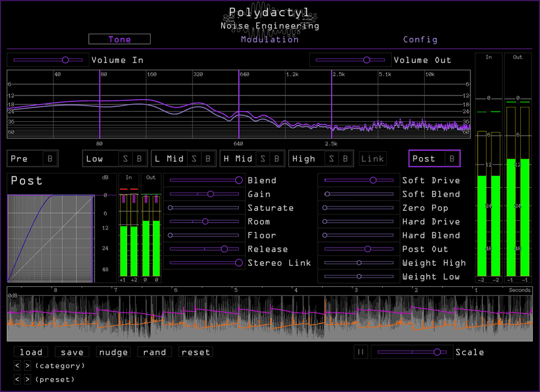Viewport: 540px width, 392px height.
Task: Open the Config tab
Action: click(x=420, y=39)
